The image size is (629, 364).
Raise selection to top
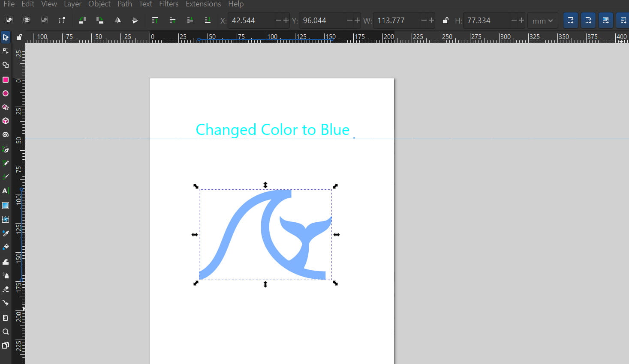(155, 20)
